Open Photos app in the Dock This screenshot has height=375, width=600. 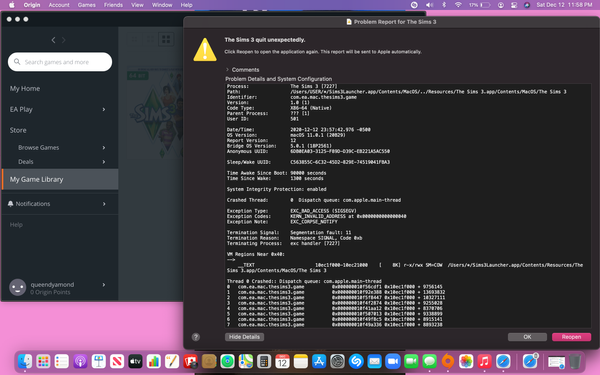[x=466, y=361]
